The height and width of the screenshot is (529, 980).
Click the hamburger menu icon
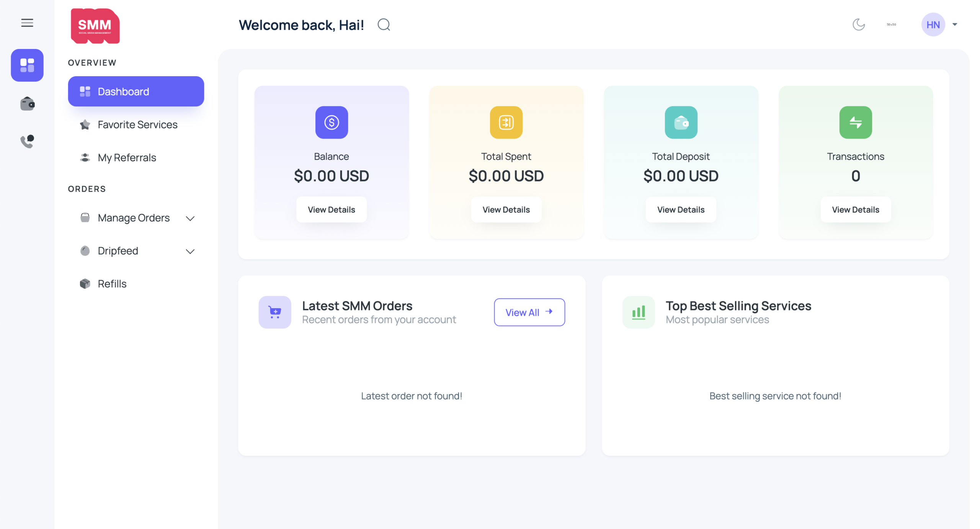pos(27,23)
